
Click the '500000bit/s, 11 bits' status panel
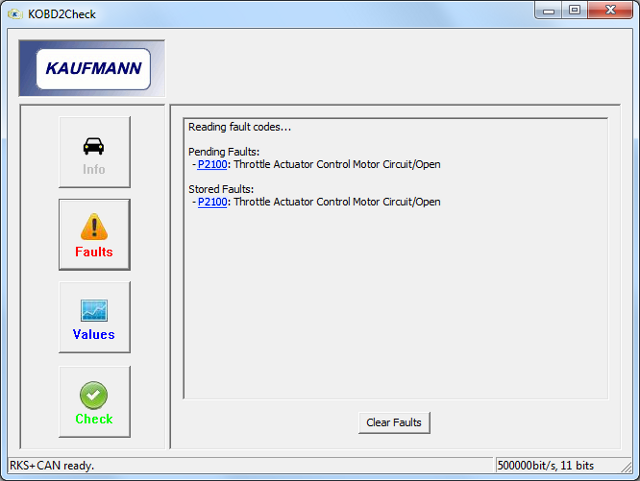[546, 466]
